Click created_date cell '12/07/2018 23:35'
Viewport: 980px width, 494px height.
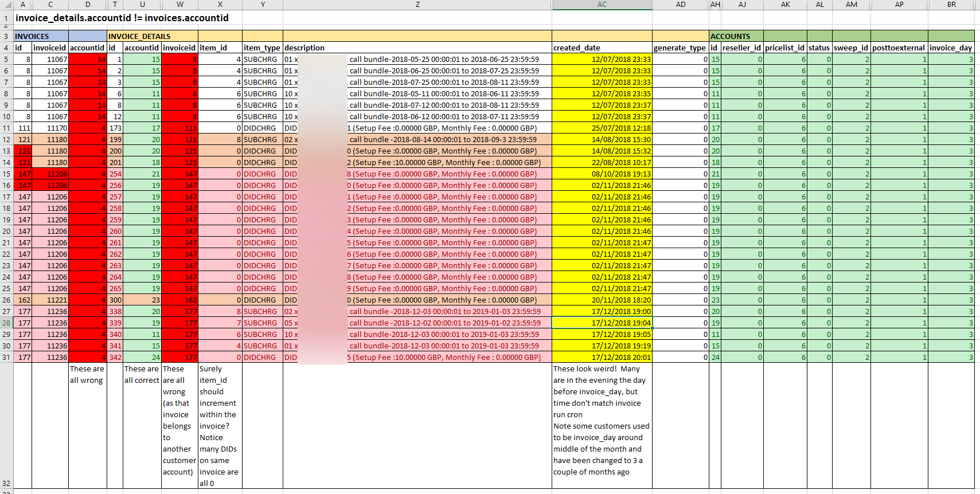(602, 93)
